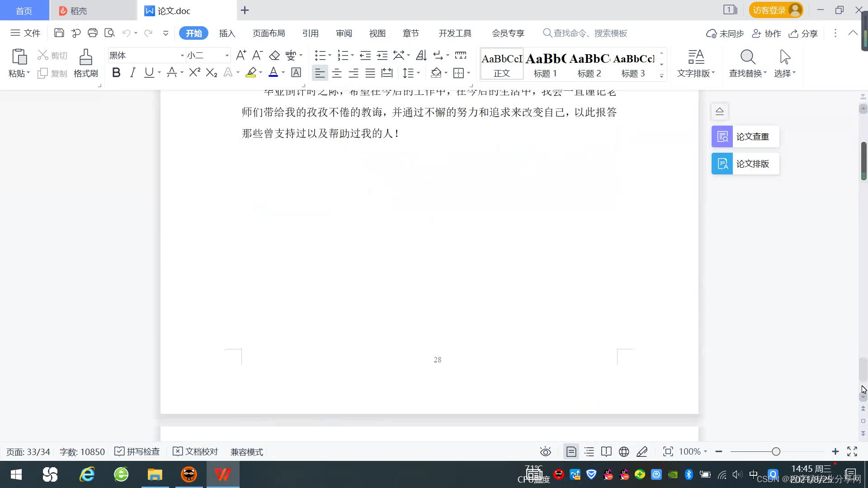Click the zoom slider handle
The height and width of the screenshot is (488, 868).
(776, 451)
